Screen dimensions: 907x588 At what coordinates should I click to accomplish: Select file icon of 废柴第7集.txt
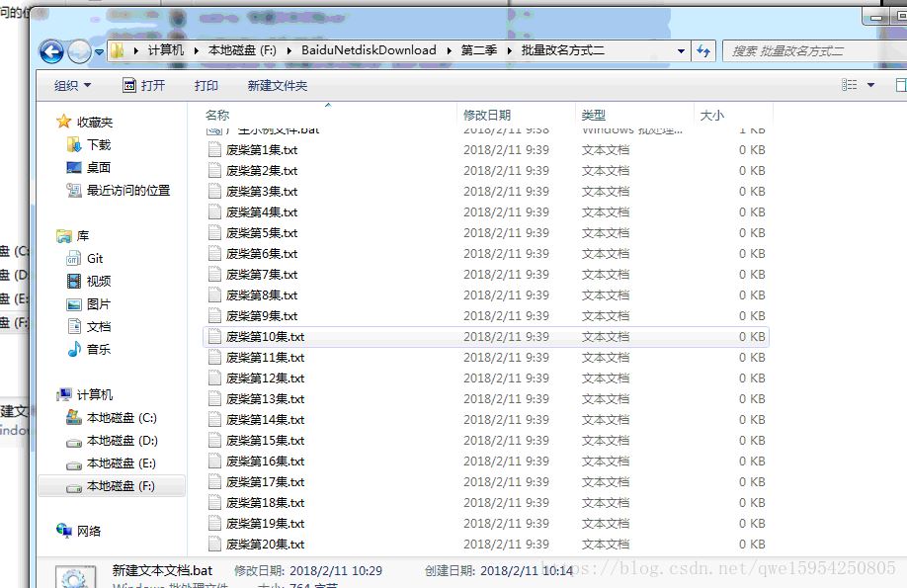[214, 275]
